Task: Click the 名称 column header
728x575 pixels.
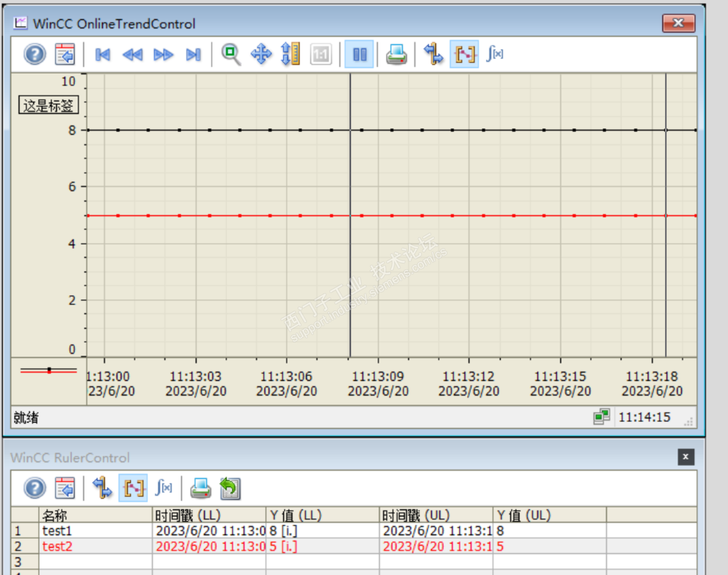Action: 95,515
